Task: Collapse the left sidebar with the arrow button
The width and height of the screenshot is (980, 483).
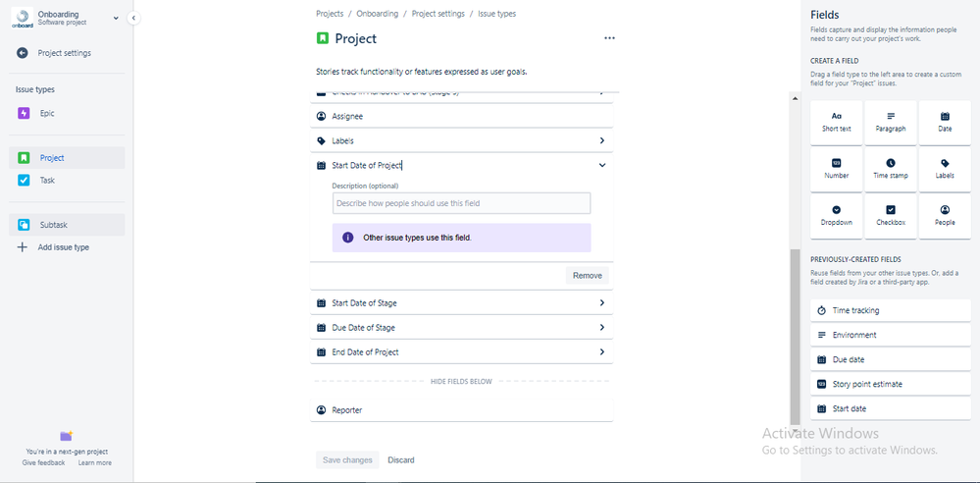Action: [x=133, y=18]
